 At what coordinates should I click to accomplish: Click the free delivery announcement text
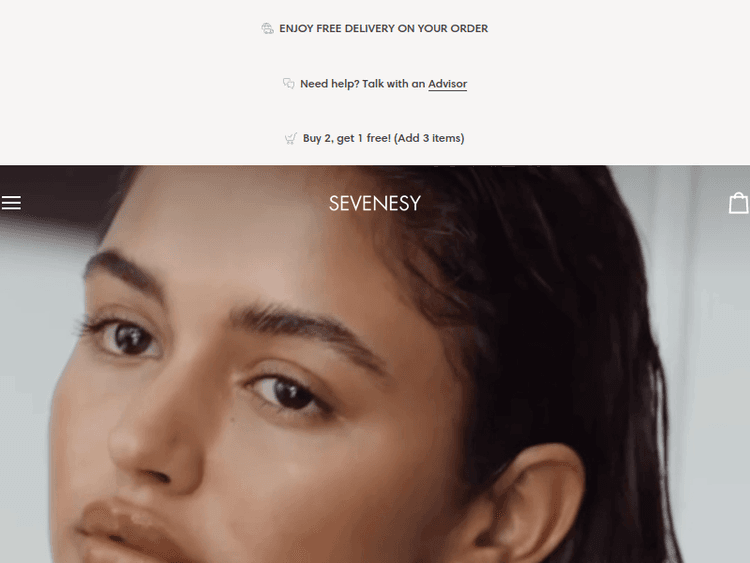384,29
